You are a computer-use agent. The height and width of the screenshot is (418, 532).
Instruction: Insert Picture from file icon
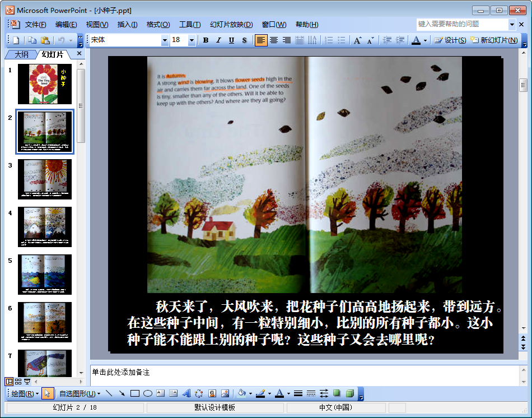click(x=225, y=393)
